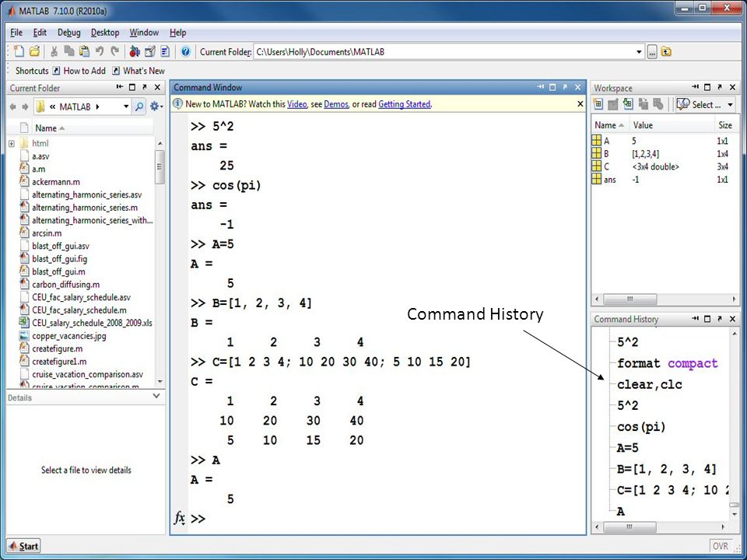The height and width of the screenshot is (560, 747).
Task: Sort Current Folder files by Name
Action: click(x=50, y=128)
